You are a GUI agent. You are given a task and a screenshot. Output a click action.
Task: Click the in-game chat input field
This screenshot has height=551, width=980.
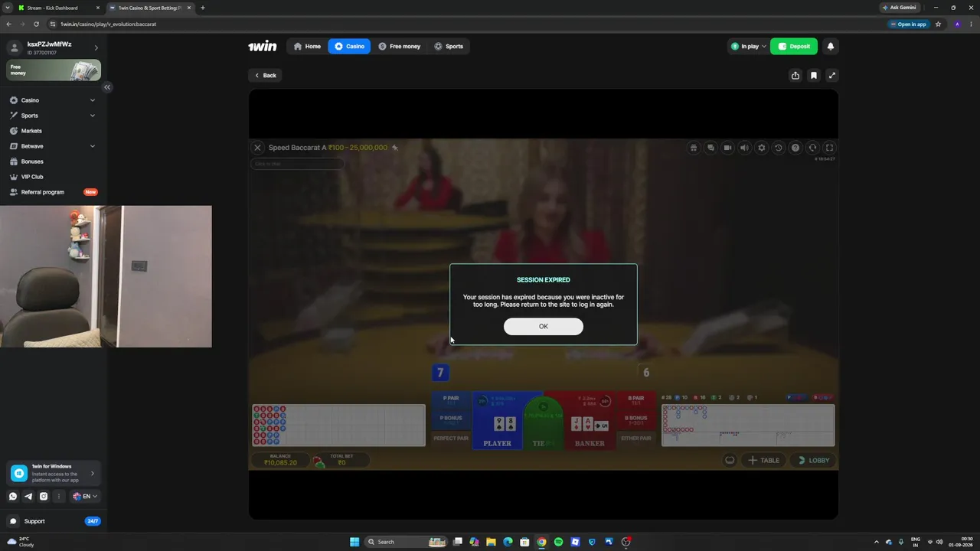point(297,164)
